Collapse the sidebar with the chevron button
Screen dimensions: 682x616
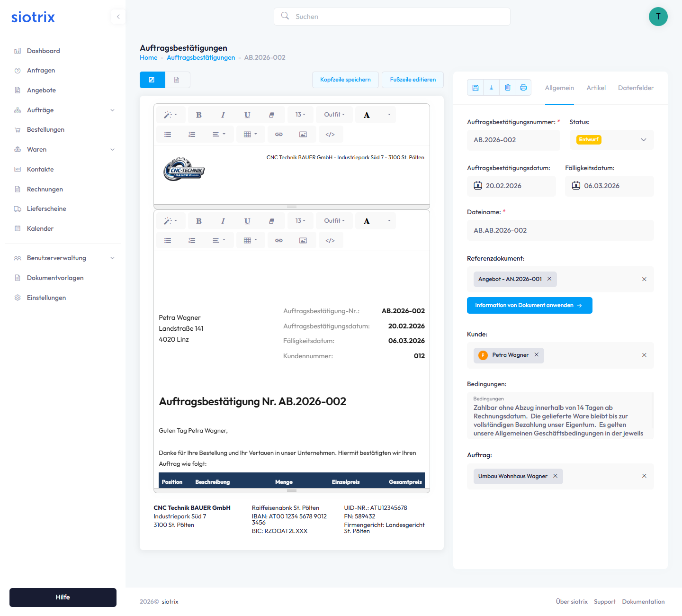(x=118, y=17)
